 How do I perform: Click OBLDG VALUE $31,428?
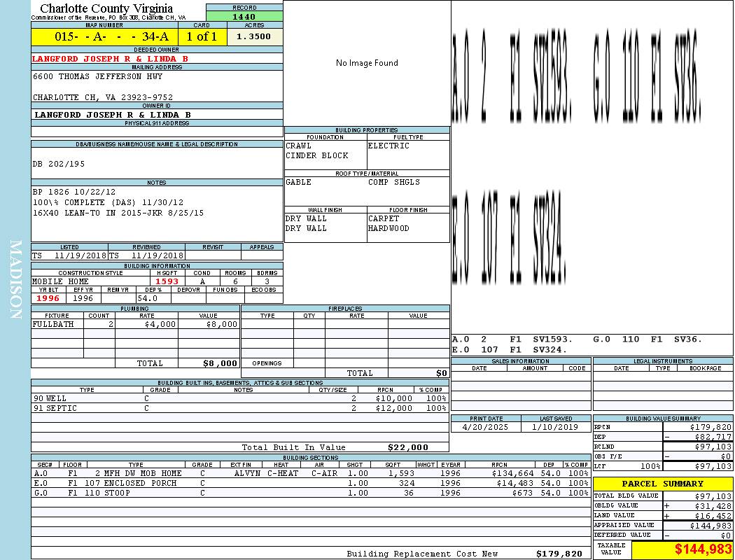click(x=713, y=506)
